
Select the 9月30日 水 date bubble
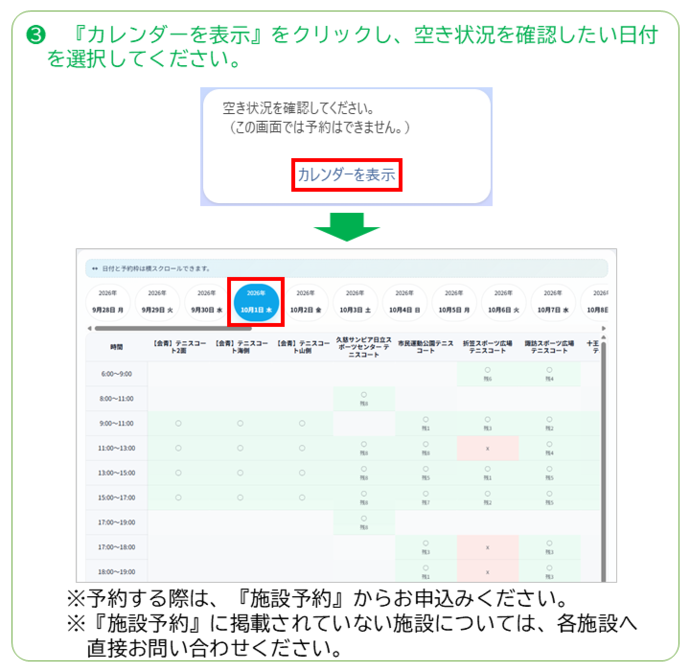[206, 302]
